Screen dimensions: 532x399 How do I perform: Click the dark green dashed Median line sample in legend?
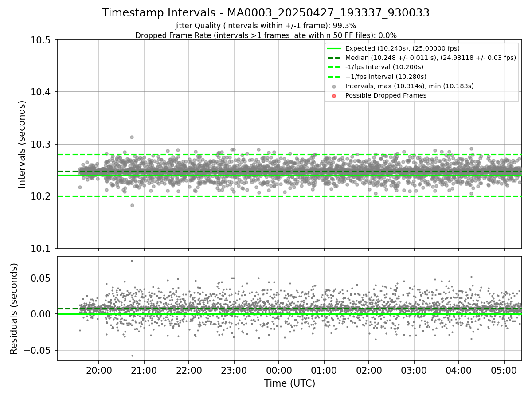[x=334, y=58]
